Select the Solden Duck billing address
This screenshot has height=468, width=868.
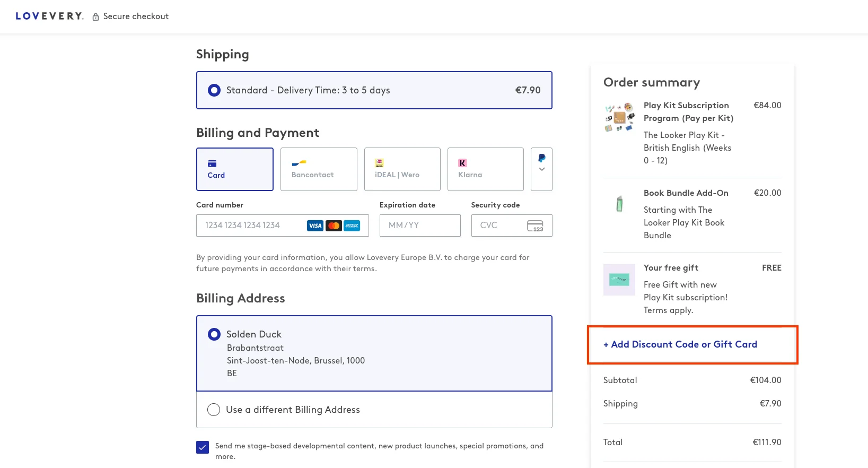[214, 334]
